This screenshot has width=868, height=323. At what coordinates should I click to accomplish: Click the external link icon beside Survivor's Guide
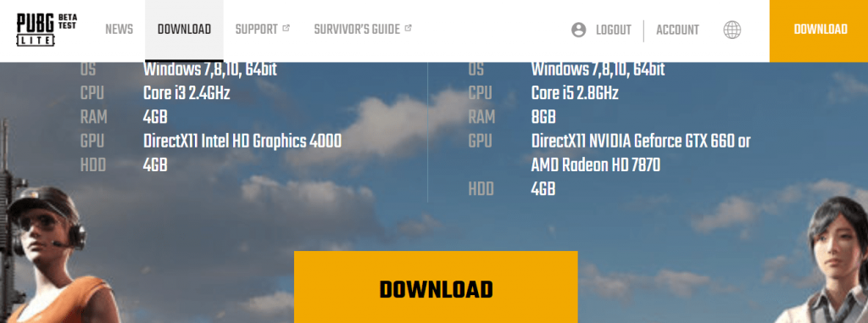click(408, 28)
